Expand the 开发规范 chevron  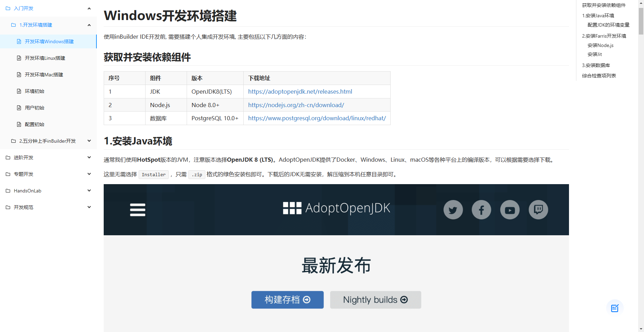click(x=89, y=207)
